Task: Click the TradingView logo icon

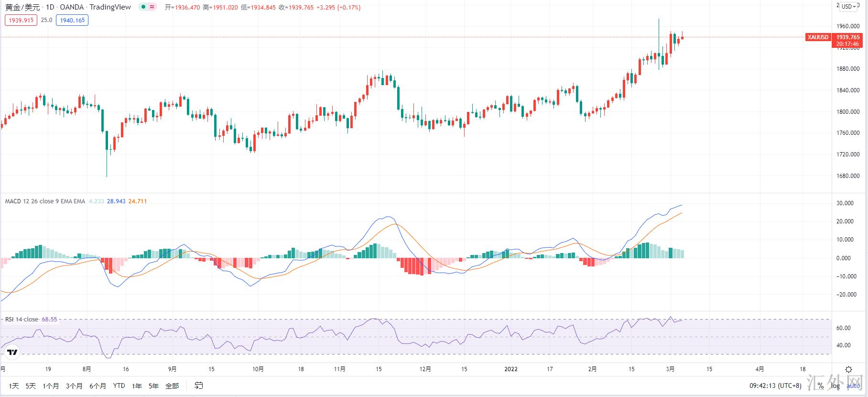Action: tap(12, 353)
